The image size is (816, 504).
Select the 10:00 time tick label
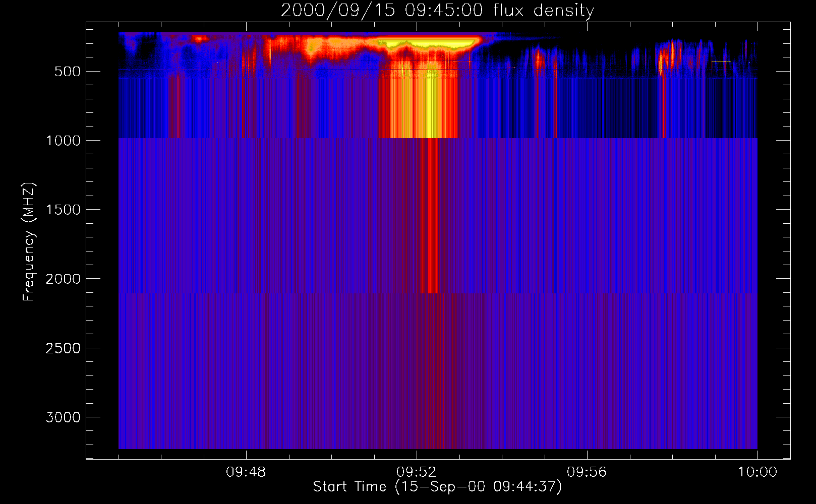coord(757,472)
